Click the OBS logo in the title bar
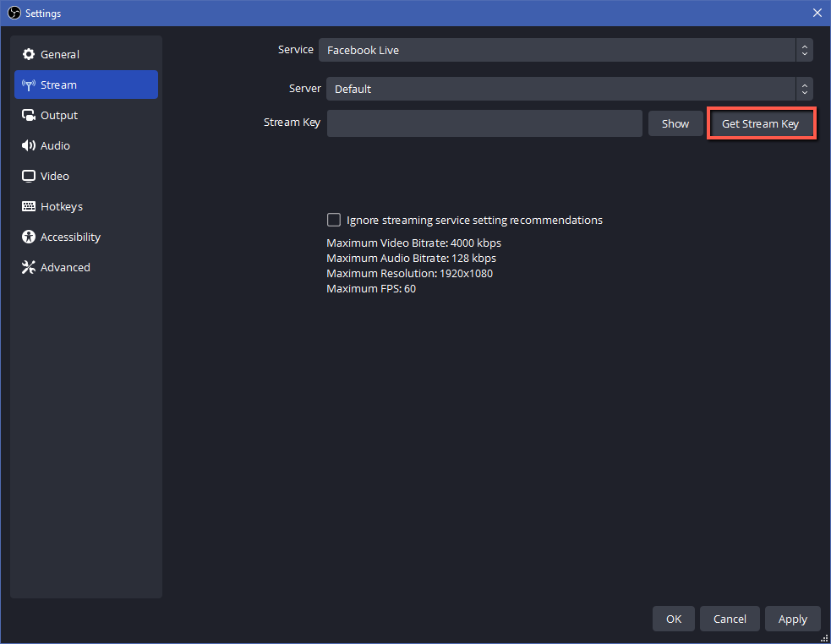 [x=14, y=13]
